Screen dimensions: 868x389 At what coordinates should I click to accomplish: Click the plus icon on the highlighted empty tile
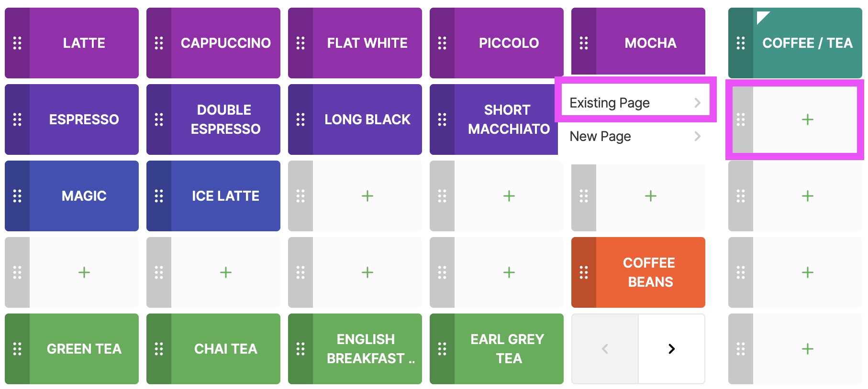(x=807, y=119)
